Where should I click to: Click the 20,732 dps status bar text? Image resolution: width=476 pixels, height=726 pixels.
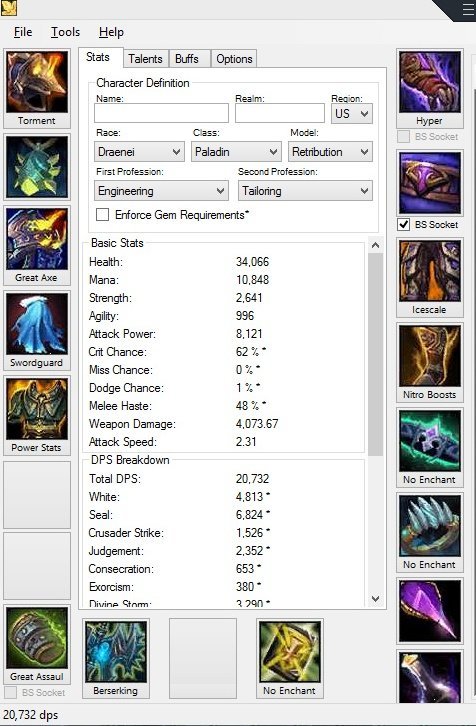tap(31, 715)
